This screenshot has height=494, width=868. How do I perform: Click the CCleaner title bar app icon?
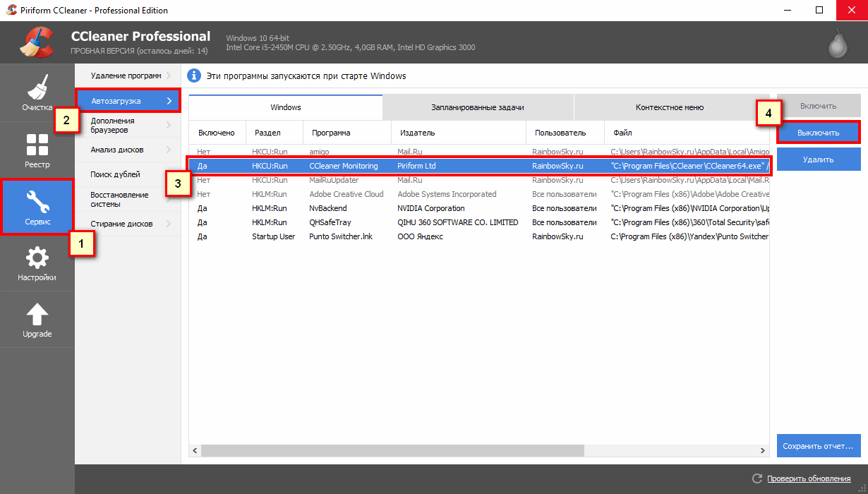(11, 11)
